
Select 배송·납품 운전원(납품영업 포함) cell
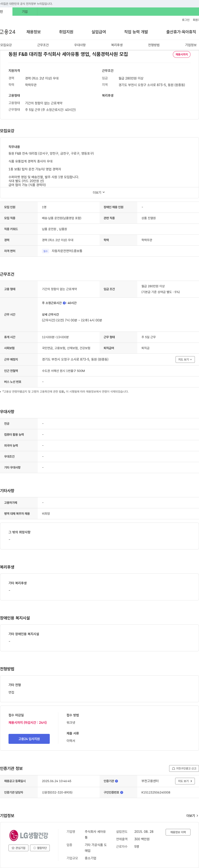coord(61,218)
